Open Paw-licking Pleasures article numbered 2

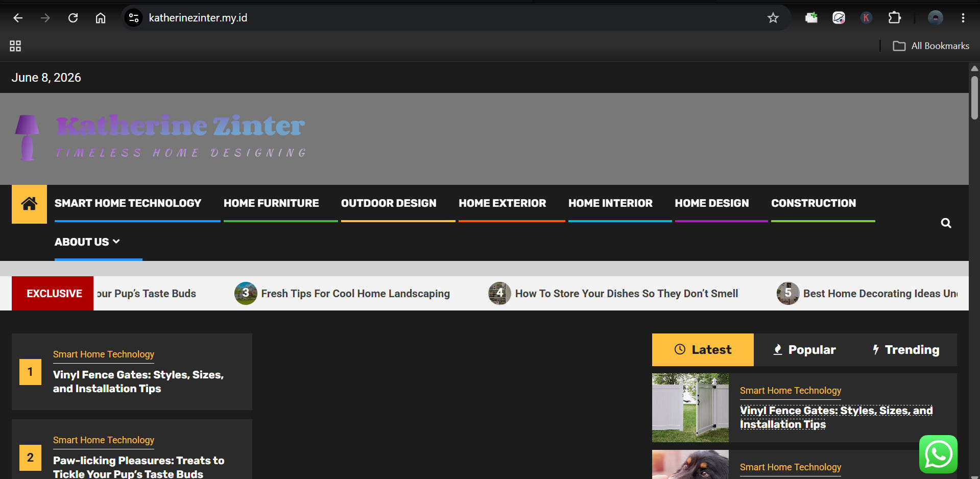coord(139,467)
